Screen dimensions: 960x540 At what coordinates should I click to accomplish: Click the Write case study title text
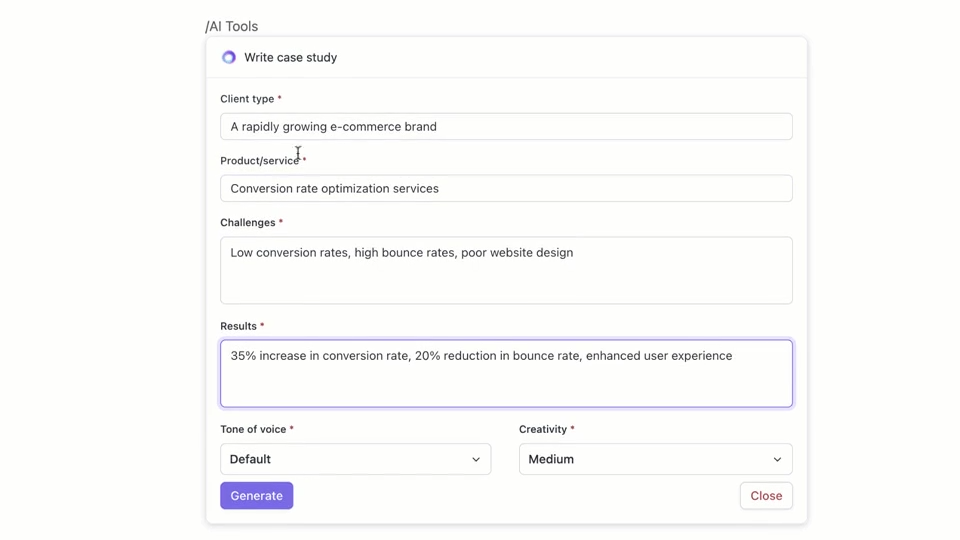click(290, 58)
